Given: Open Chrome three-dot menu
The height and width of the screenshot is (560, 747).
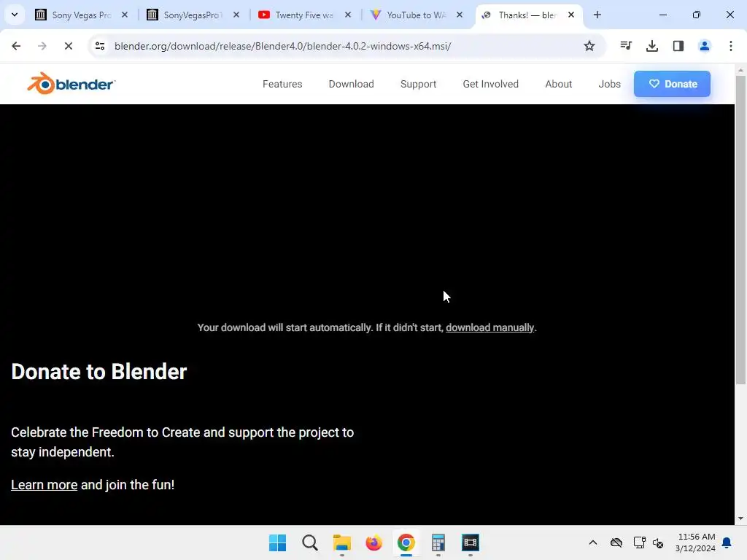Looking at the screenshot, I should click(x=731, y=46).
